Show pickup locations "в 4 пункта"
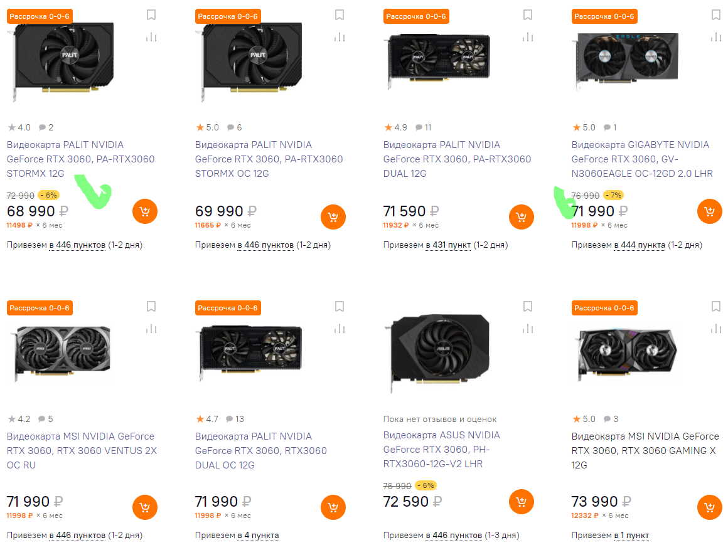 pyautogui.click(x=258, y=536)
